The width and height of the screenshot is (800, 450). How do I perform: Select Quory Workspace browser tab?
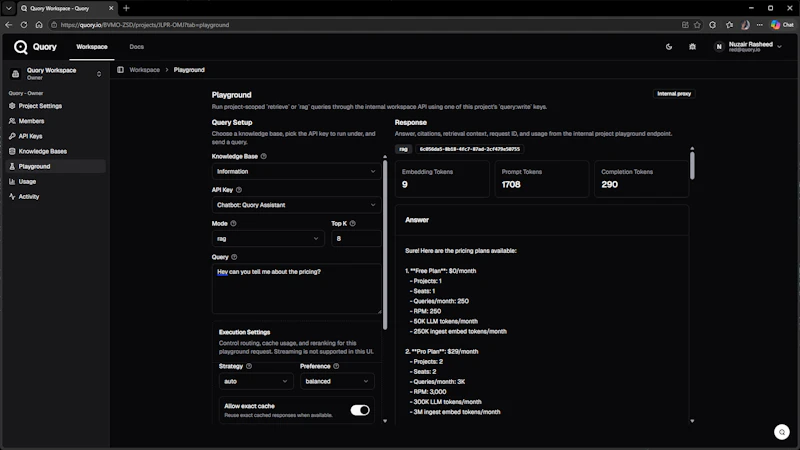click(x=66, y=8)
